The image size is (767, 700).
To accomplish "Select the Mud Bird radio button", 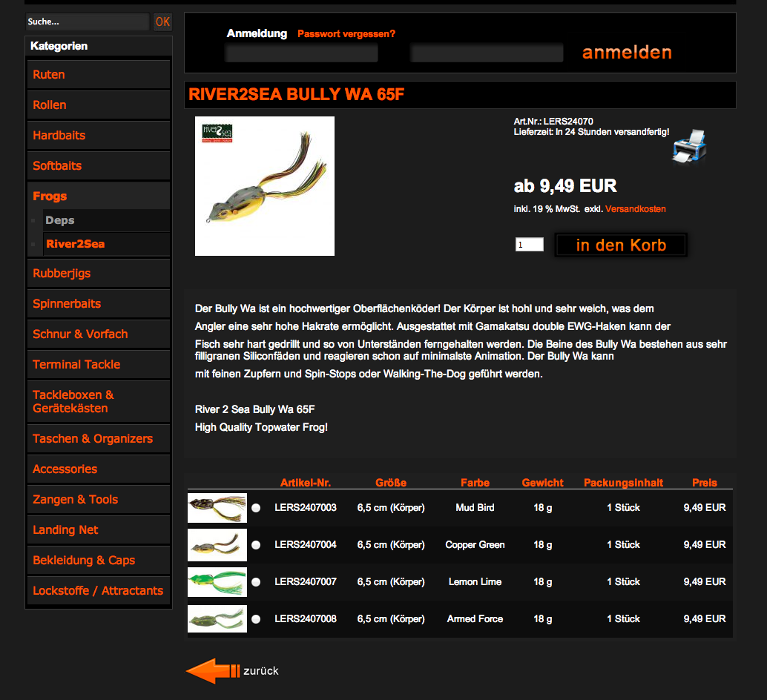I will coord(256,508).
